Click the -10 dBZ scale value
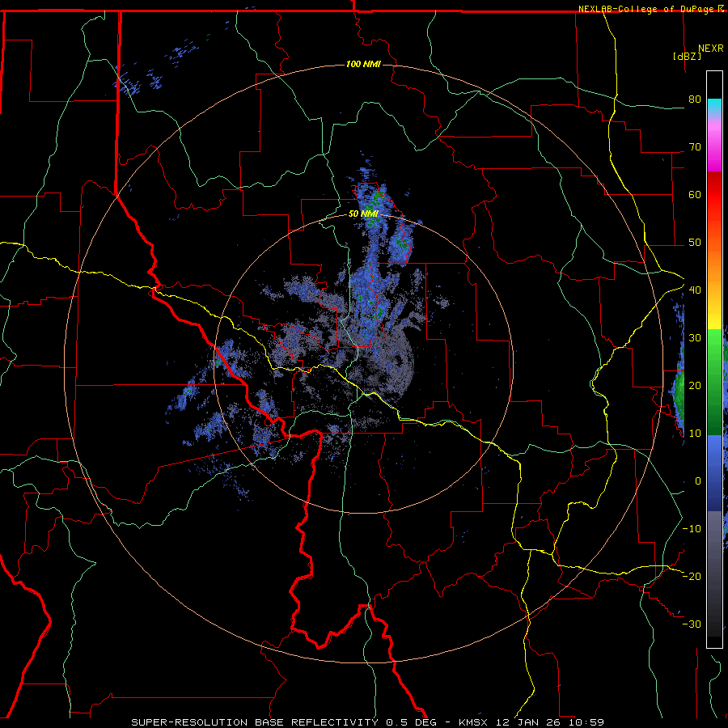Image resolution: width=728 pixels, height=728 pixels. click(692, 528)
